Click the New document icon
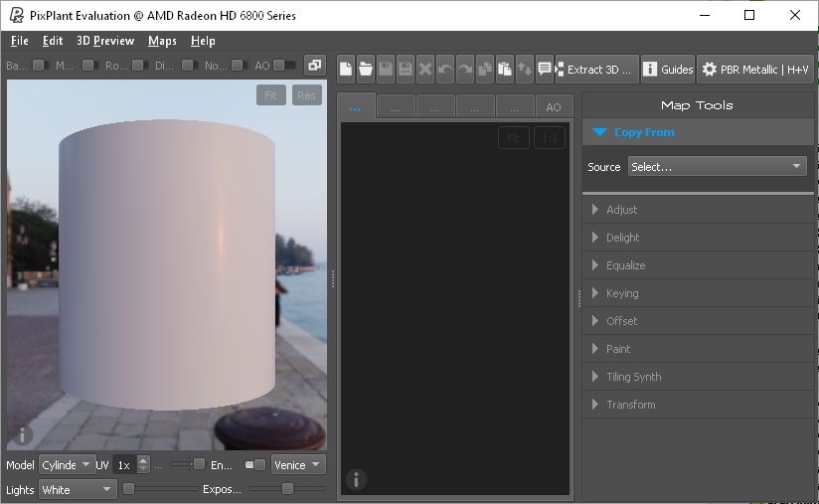Viewport: 819px width, 504px height. [x=346, y=69]
